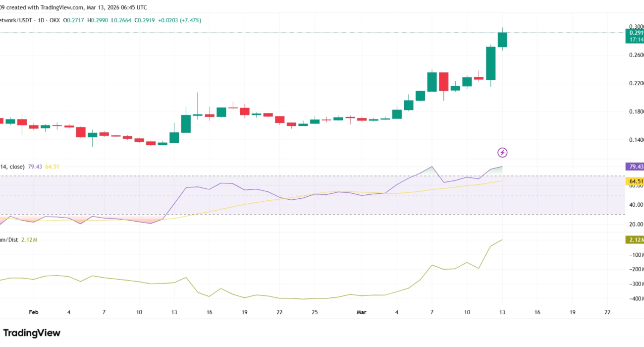Click the 0.2600 price scale label
This screenshot has width=644, height=347.
click(636, 55)
